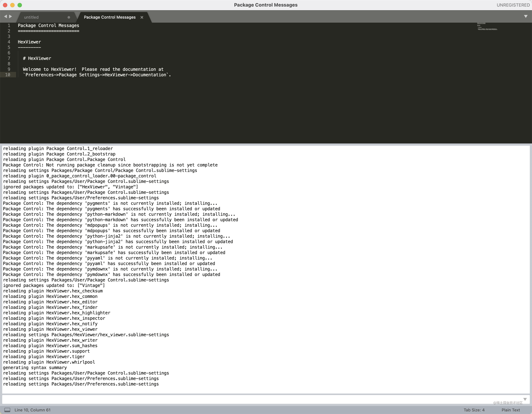Click the 'generating syntax summary' console line

click(x=35, y=368)
